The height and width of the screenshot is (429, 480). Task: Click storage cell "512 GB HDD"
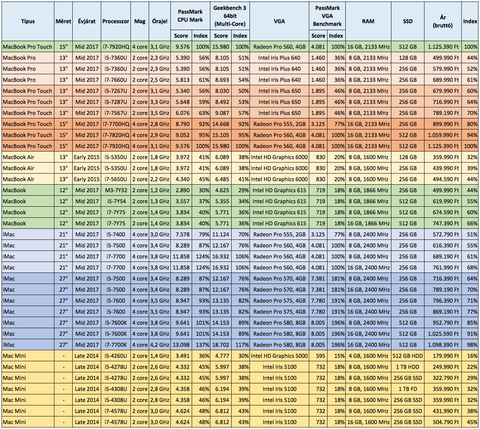tap(408, 356)
